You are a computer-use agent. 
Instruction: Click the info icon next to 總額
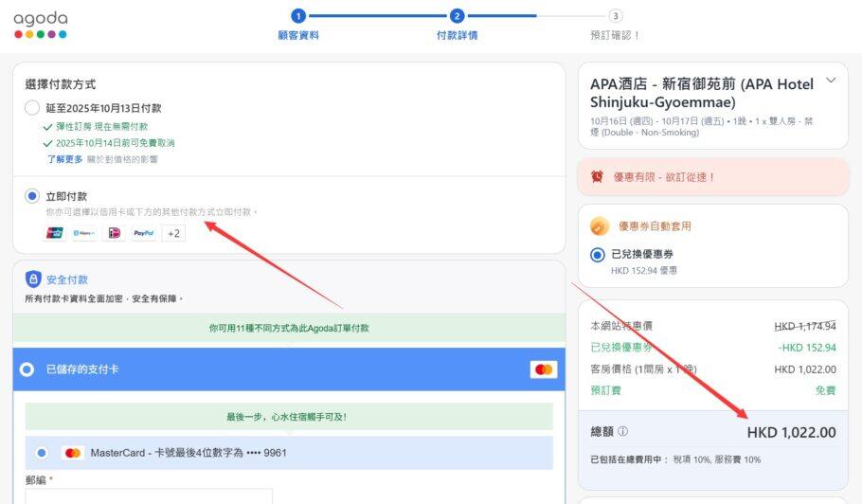[x=623, y=431]
